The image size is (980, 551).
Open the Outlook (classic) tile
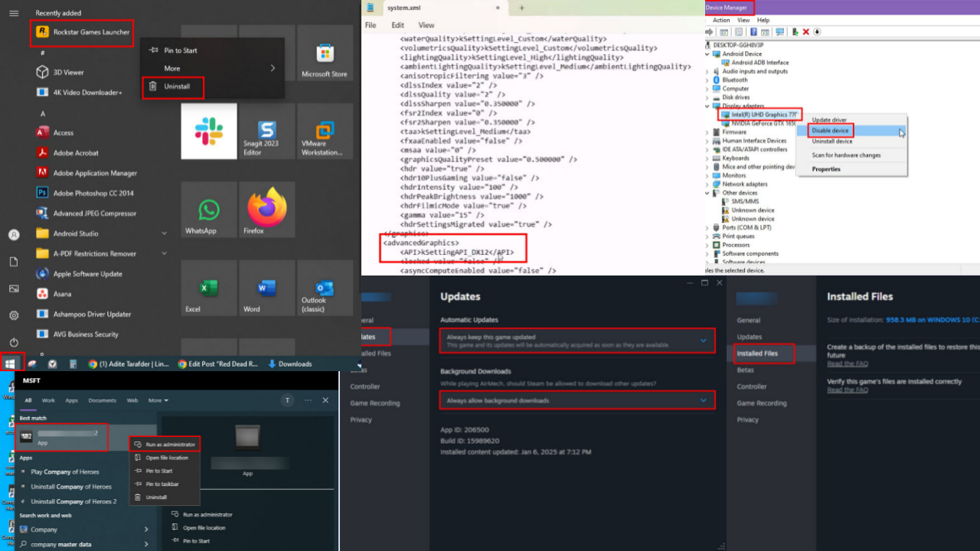[325, 288]
